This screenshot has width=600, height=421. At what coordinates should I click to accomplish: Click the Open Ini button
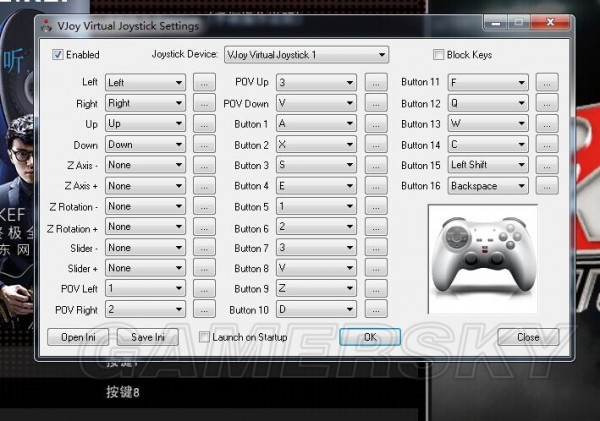tap(78, 337)
